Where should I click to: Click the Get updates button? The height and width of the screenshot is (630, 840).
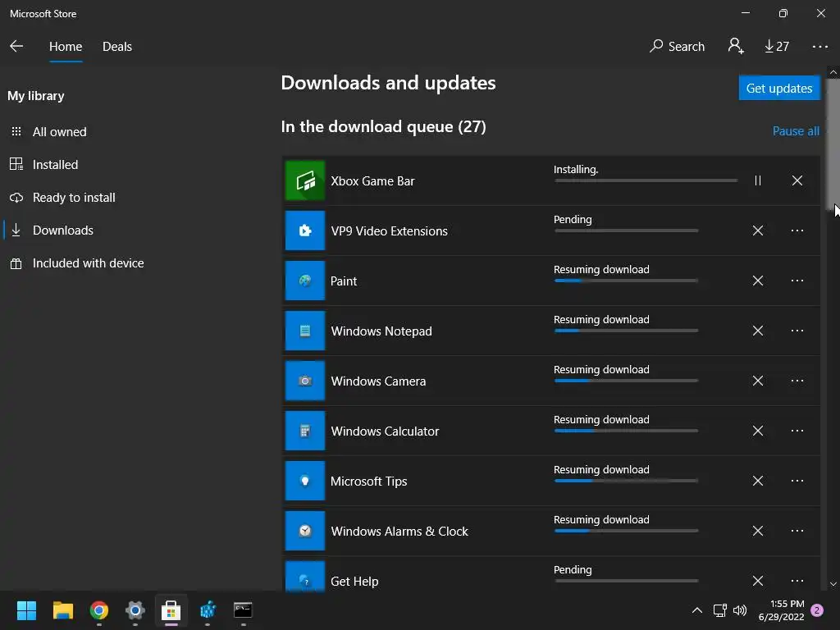[779, 88]
